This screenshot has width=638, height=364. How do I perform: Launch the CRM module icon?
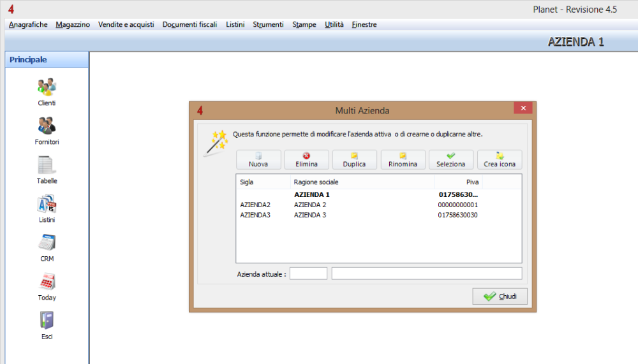point(47,248)
